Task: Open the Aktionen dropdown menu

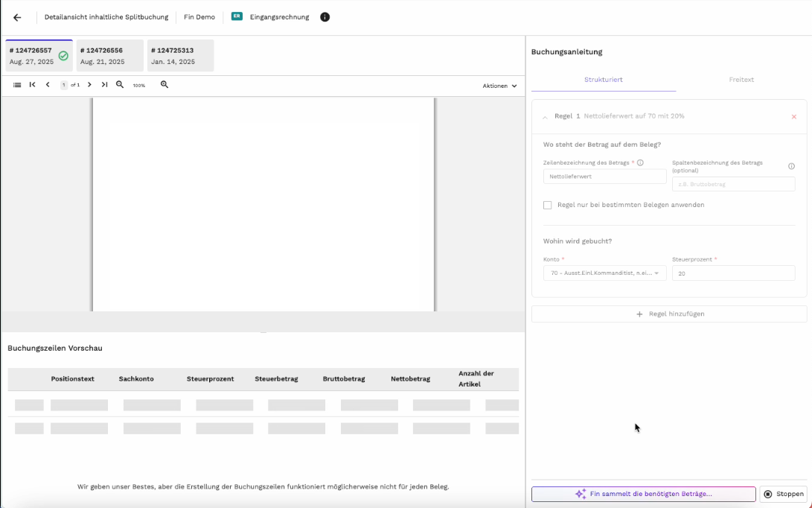Action: (x=499, y=86)
